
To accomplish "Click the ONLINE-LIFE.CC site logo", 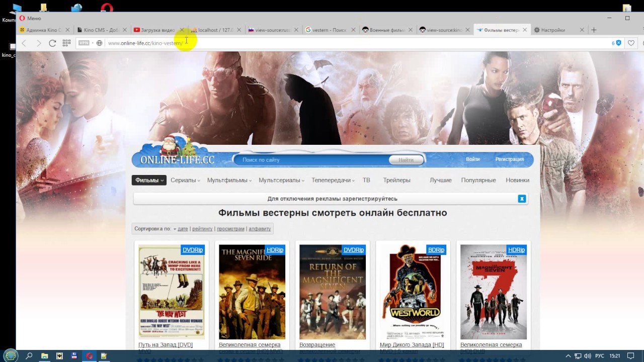I will point(177,160).
